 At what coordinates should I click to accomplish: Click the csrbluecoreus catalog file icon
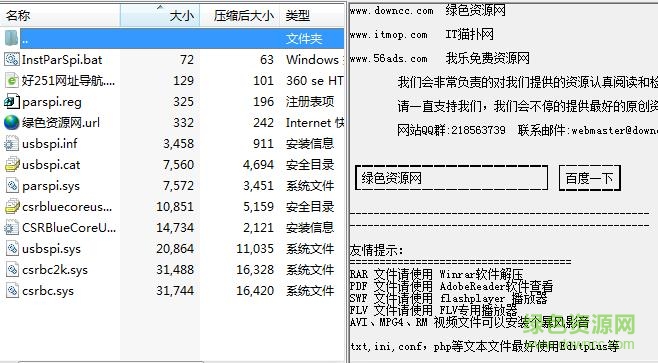point(11,206)
